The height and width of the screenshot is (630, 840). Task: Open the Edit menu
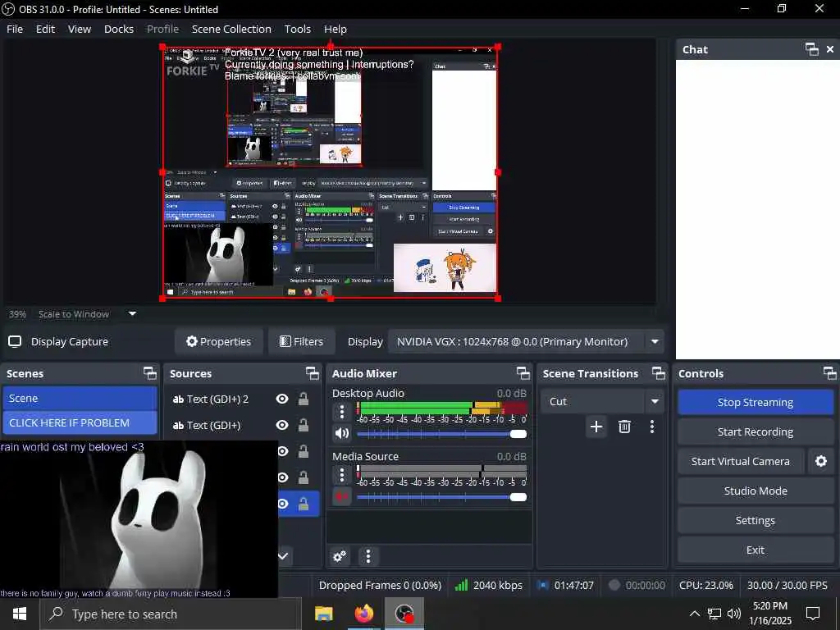[x=46, y=29]
